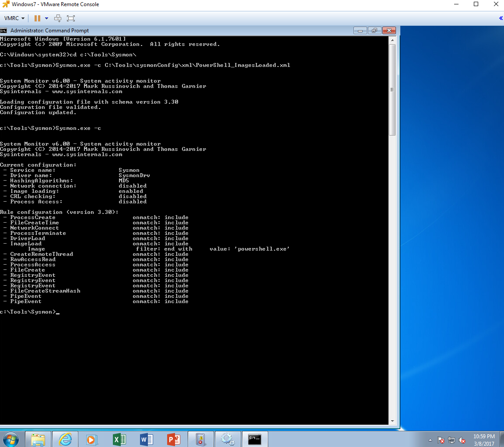The image size is (504, 447).
Task: Enter VMRC full screen mode
Action: point(71,18)
